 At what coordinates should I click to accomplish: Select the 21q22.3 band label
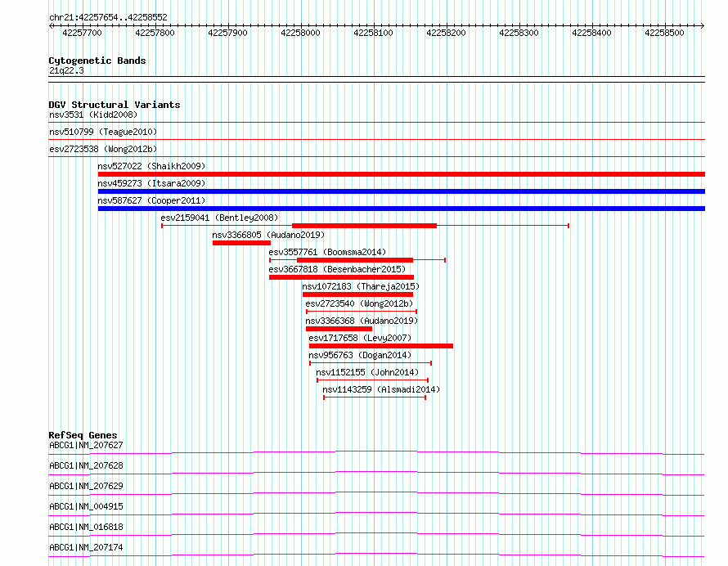66,70
